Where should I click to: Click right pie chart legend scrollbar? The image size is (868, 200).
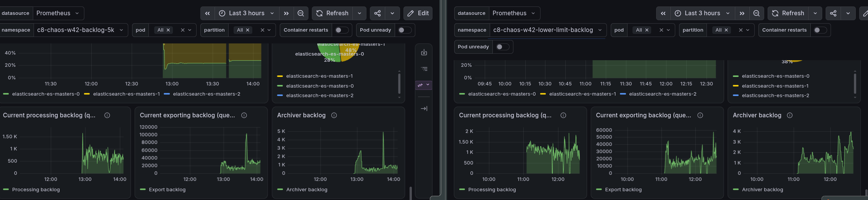[855, 84]
